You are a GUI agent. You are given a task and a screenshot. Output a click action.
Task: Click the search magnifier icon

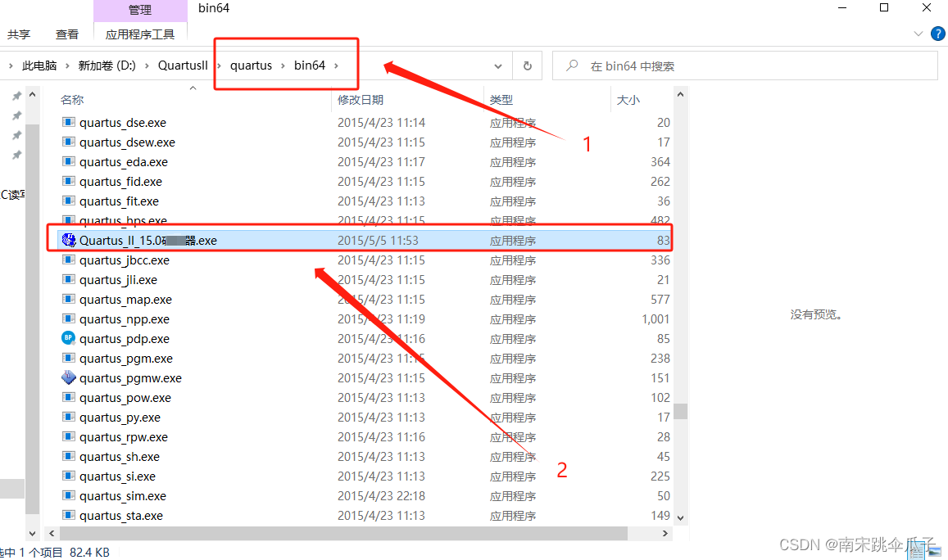tap(572, 65)
